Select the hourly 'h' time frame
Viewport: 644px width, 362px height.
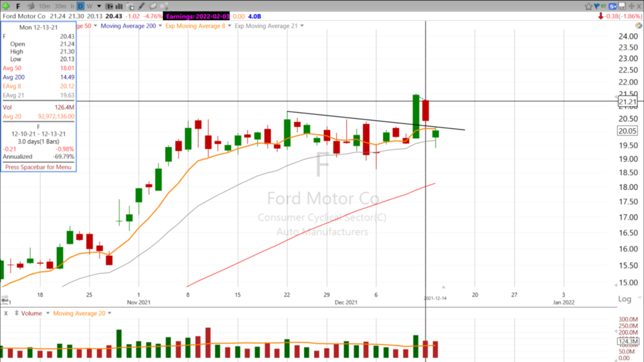(72, 6)
